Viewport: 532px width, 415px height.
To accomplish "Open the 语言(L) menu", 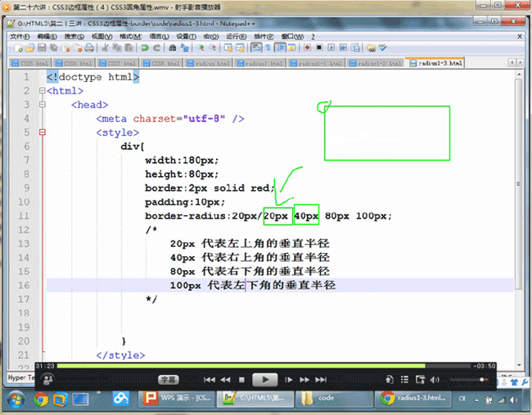I will 159,36.
